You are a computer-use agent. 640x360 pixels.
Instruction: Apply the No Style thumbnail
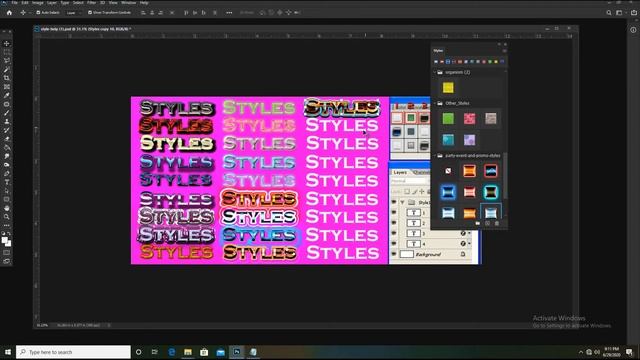point(448,171)
